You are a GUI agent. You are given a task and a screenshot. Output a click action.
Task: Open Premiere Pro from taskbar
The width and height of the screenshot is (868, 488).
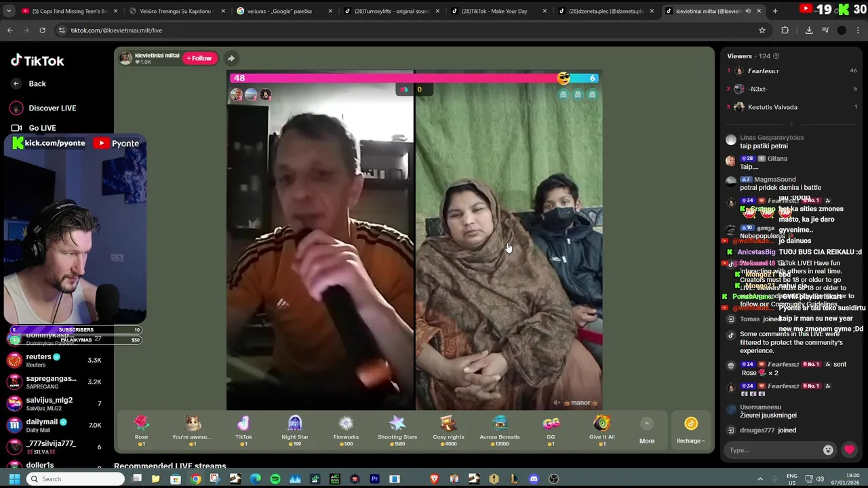(x=374, y=479)
